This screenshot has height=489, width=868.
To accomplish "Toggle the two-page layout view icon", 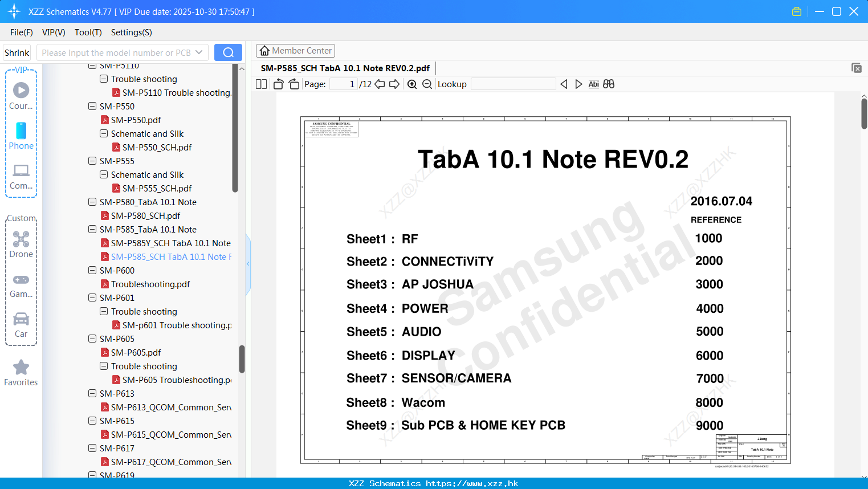I will coord(261,84).
